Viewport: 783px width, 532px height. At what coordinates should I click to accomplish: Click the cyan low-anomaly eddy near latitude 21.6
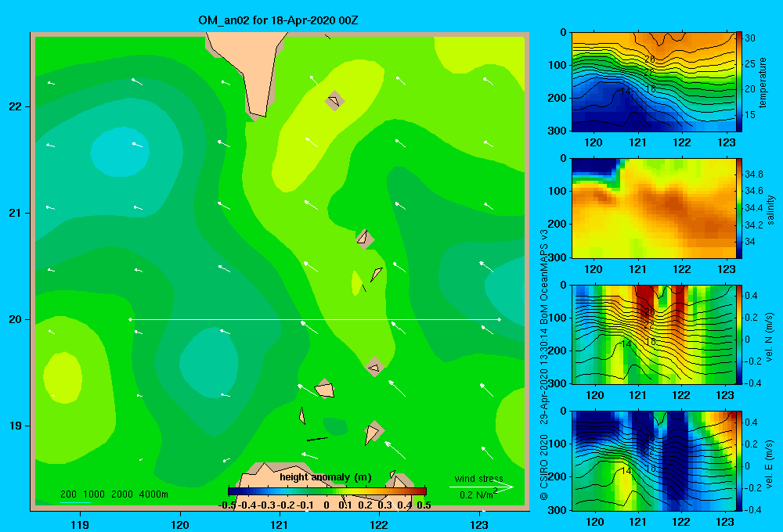pyautogui.click(x=120, y=152)
